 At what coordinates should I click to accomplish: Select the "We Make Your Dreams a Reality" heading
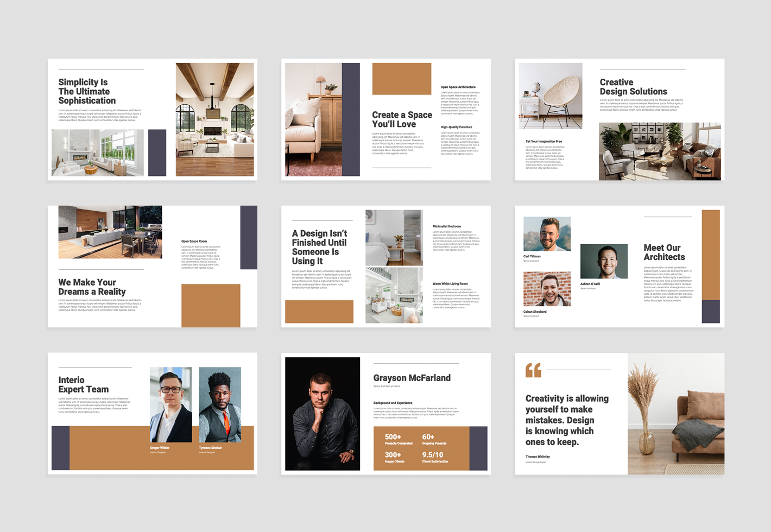point(92,287)
